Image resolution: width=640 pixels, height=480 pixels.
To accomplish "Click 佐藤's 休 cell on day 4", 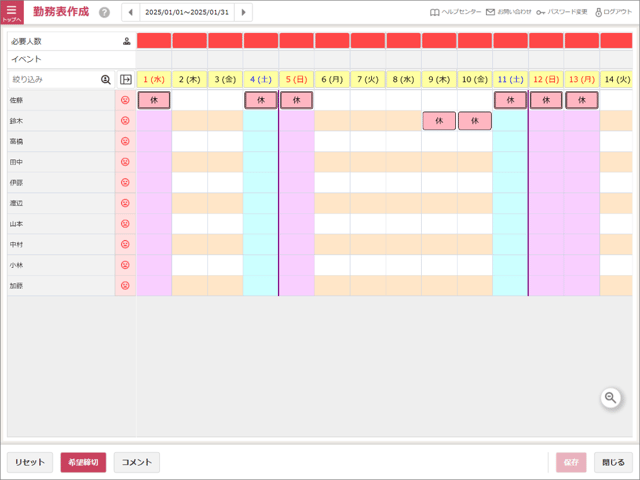I will pyautogui.click(x=261, y=100).
